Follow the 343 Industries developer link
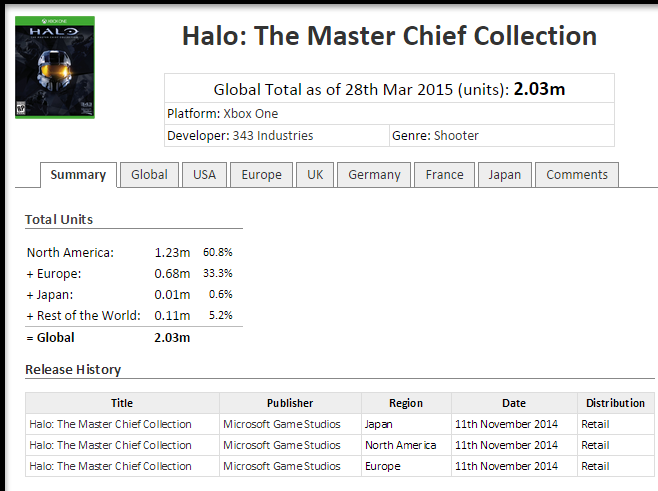658x491 pixels. click(273, 136)
